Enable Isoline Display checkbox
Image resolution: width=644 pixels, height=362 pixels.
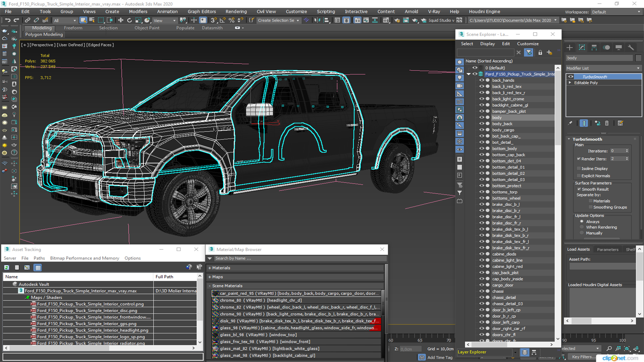click(579, 169)
